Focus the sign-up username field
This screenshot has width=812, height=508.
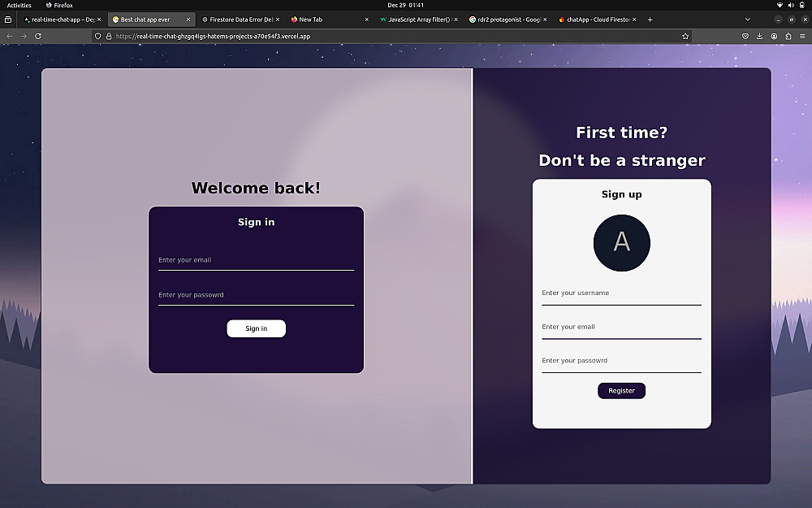tap(621, 293)
